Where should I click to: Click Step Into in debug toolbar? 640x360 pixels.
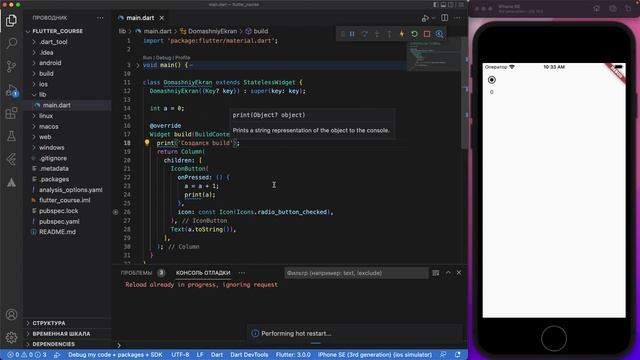377,34
